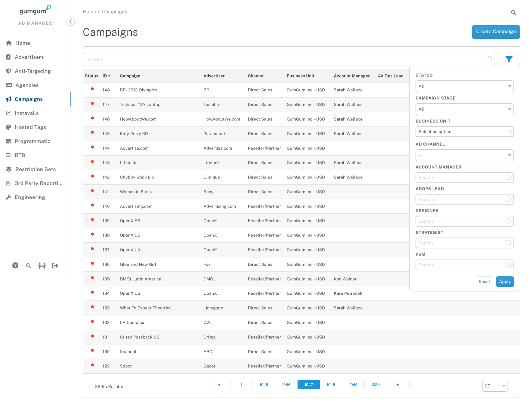Go to page 1045
532x410 pixels.
click(264, 384)
